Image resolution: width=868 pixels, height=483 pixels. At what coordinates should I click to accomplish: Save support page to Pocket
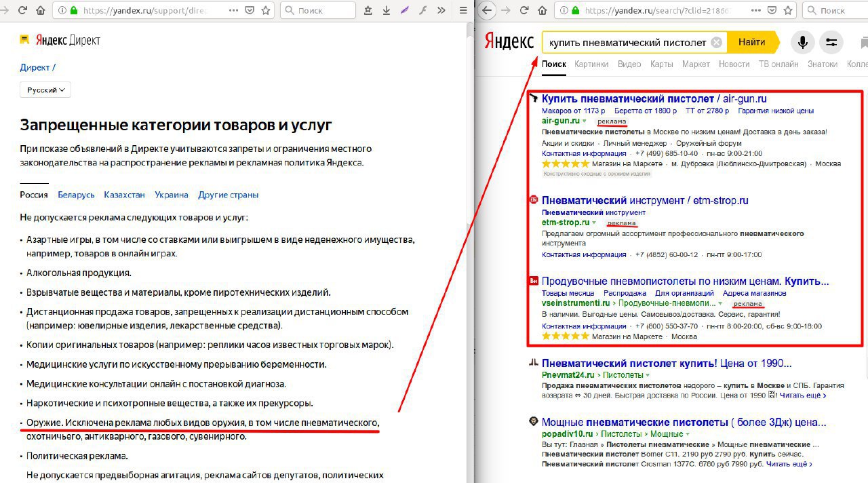coord(249,10)
